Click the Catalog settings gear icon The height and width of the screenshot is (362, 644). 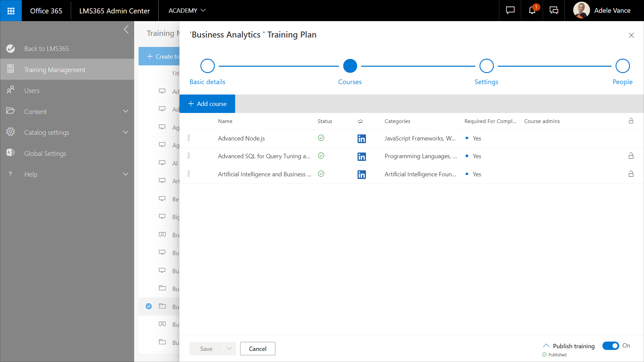pos(10,132)
